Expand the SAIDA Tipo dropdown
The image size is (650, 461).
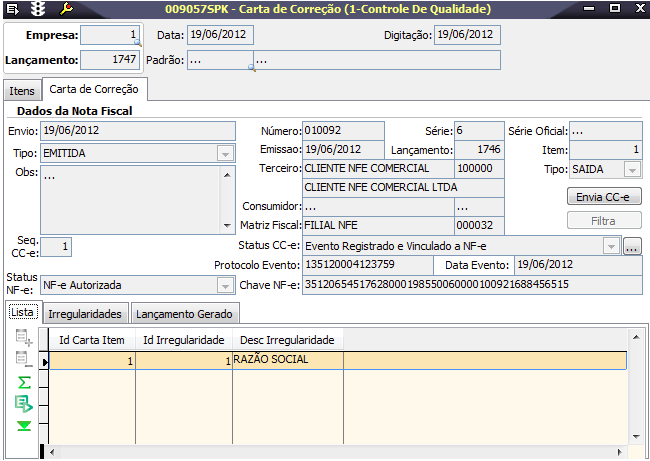pos(632,170)
